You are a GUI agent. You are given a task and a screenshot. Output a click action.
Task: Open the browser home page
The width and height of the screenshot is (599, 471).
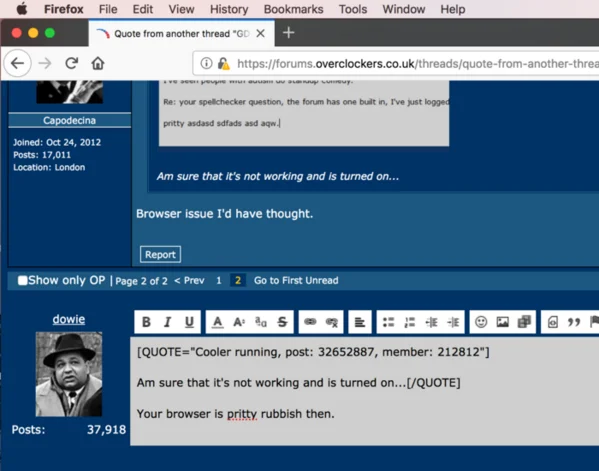[98, 63]
